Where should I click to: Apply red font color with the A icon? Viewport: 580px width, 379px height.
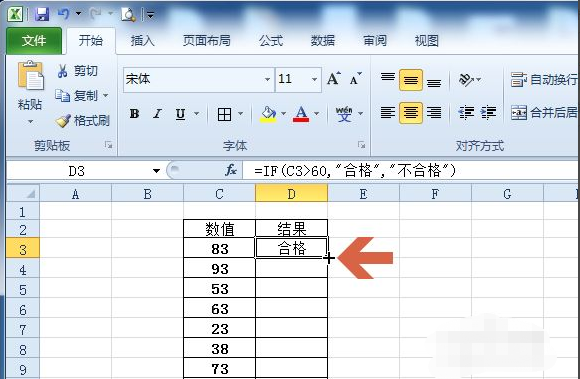[x=301, y=114]
